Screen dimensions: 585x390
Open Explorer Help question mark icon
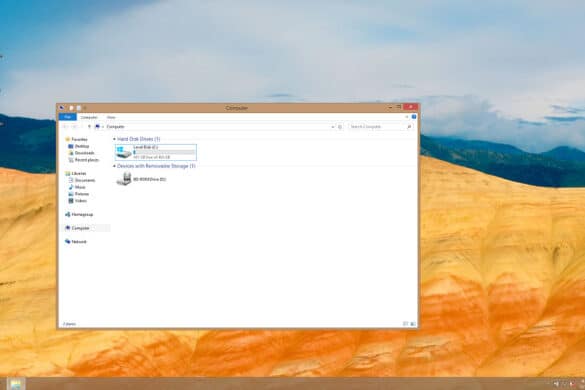point(414,117)
